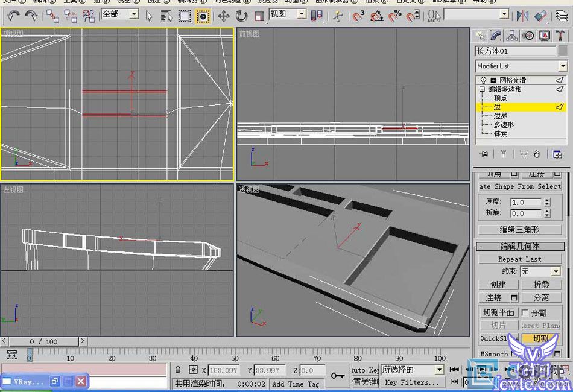Switch to the Display command panel tab
573x392 pixels.
544,36
